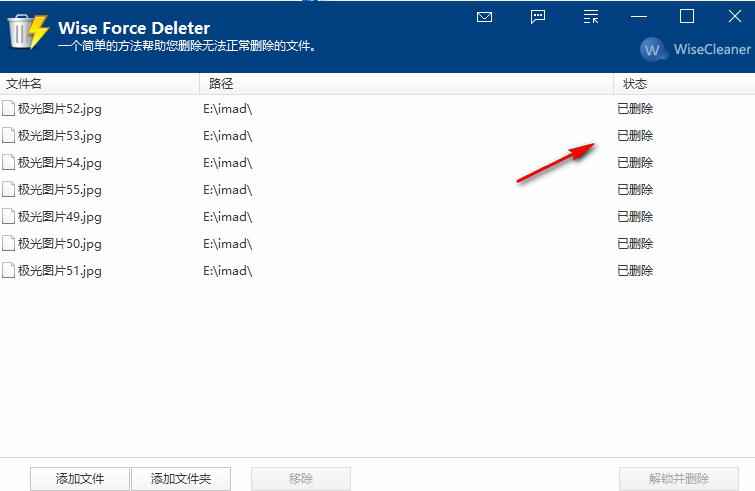Screen dimensions: 755x491
Task: Click the 移除 button
Action: tap(301, 478)
